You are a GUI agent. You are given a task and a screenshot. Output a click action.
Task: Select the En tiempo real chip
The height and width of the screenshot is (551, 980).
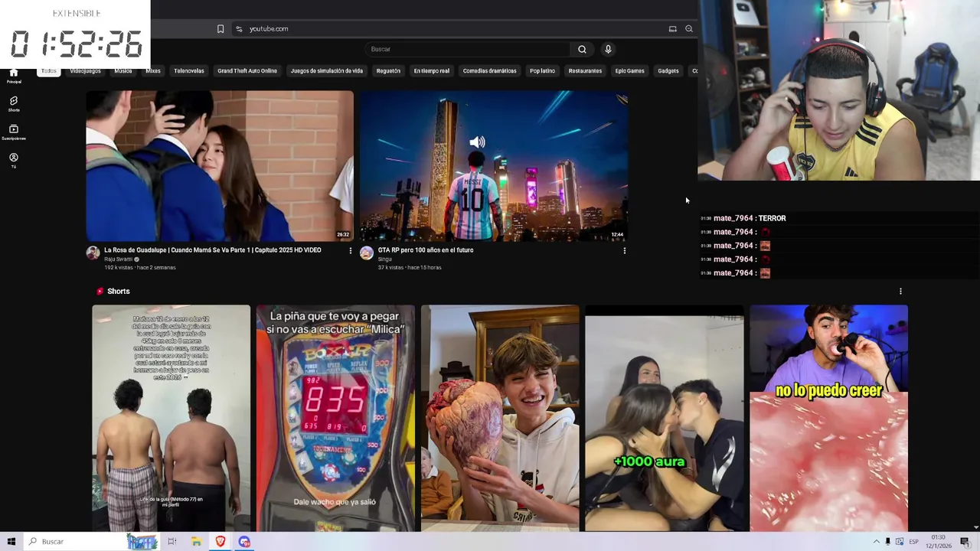click(x=432, y=71)
